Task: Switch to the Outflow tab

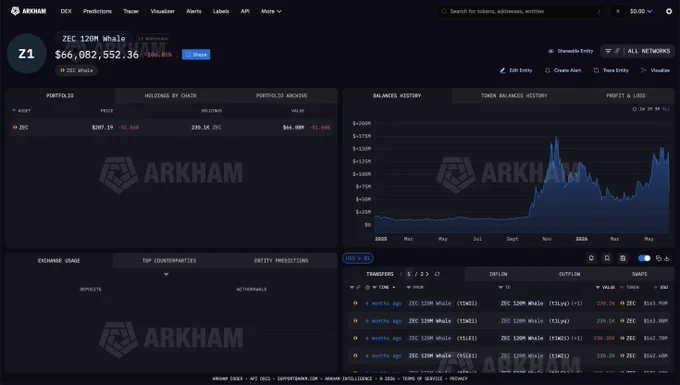Action: 569,274
